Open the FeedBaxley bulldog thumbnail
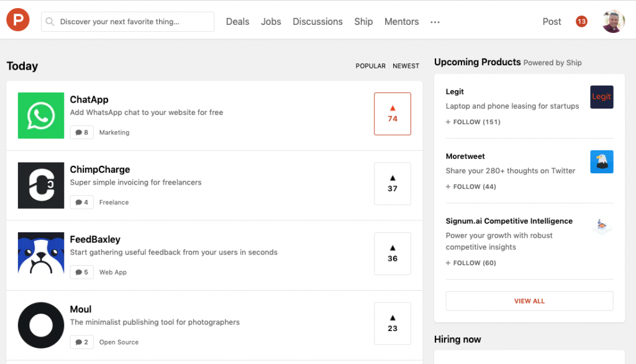Viewport: 636px width, 364px height. coord(41,255)
